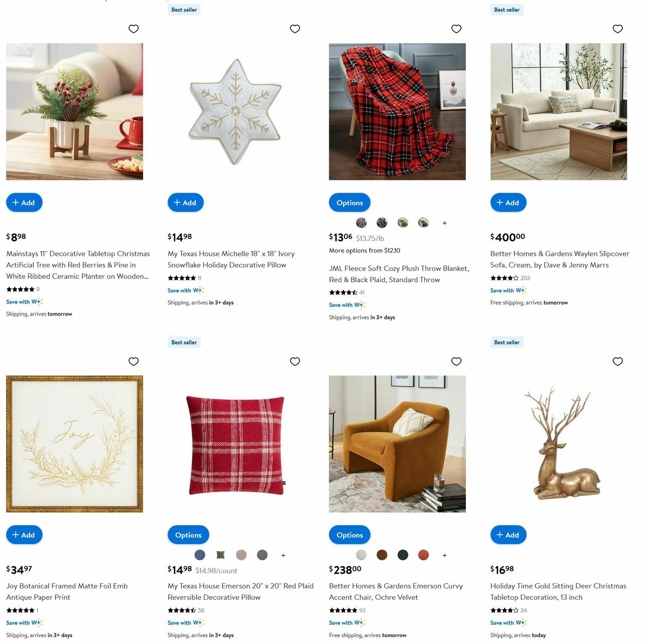Expand additional Emerson Curvy chair colors

(444, 555)
